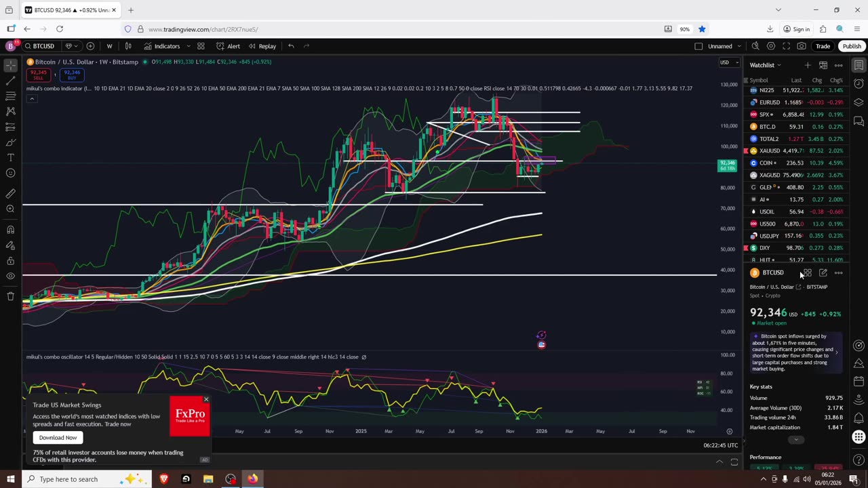Open the Trade panel
Viewport: 868px width, 488px height.
tap(823, 46)
